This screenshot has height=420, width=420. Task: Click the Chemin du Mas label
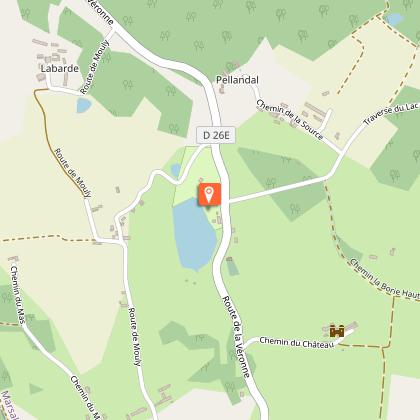point(17,294)
